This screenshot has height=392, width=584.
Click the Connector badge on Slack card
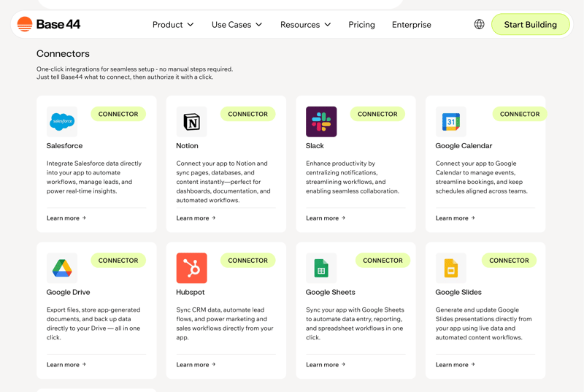click(377, 114)
